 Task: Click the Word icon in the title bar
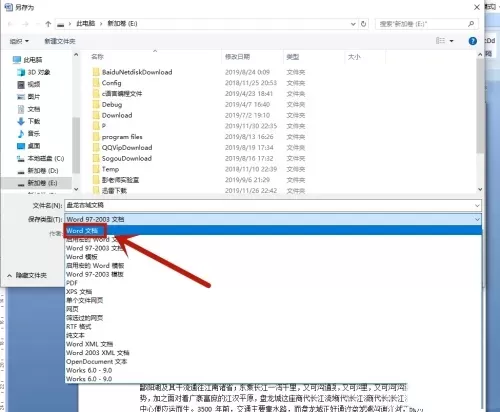coord(9,7)
